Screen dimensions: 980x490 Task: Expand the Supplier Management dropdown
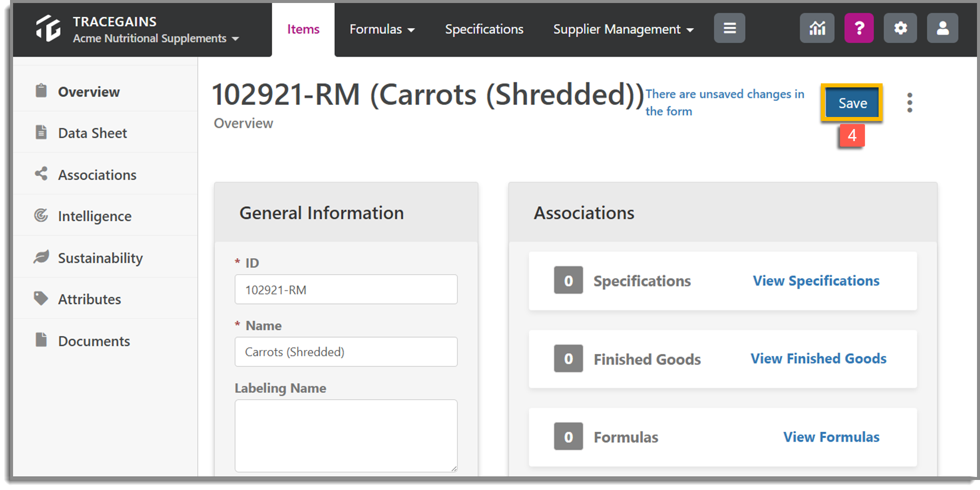click(623, 30)
